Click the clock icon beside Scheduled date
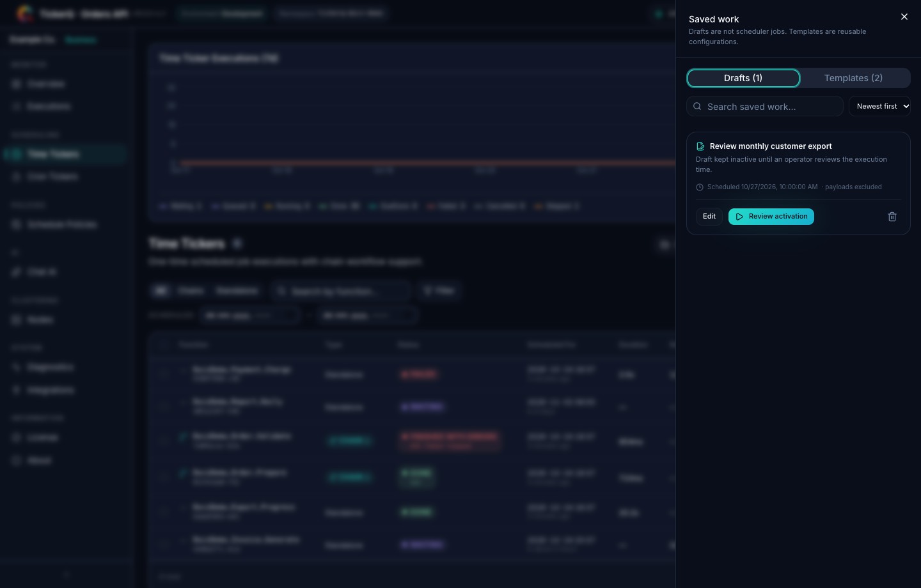Viewport: 921px width, 588px height. [700, 187]
